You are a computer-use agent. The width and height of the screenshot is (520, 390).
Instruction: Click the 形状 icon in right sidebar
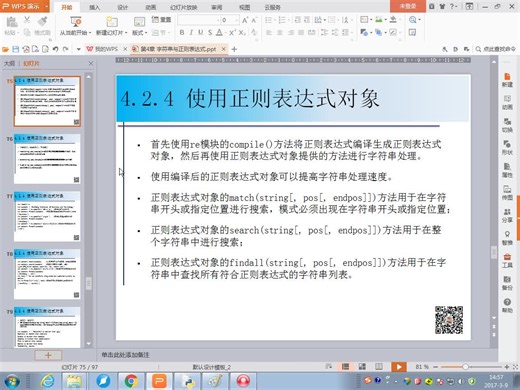pyautogui.click(x=507, y=148)
